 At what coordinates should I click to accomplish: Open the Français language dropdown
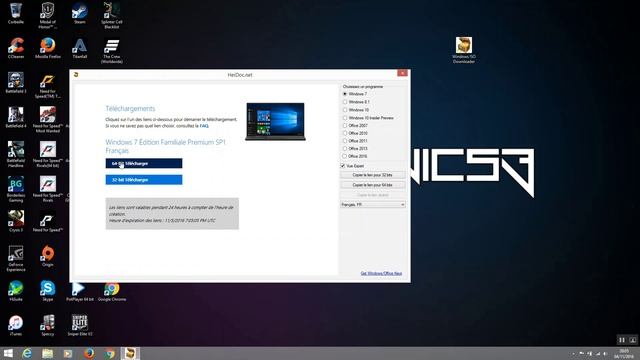tap(373, 204)
